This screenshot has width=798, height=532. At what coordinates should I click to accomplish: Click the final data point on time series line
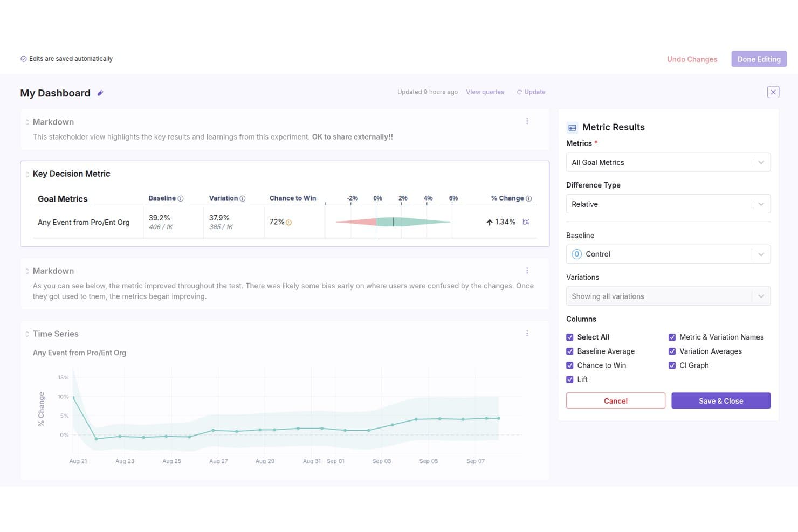point(499,418)
